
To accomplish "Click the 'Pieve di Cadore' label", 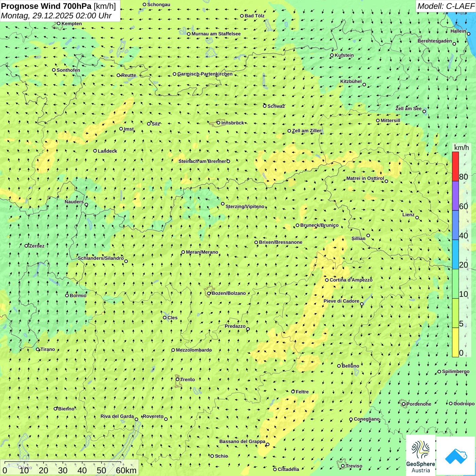I will click(x=341, y=301).
